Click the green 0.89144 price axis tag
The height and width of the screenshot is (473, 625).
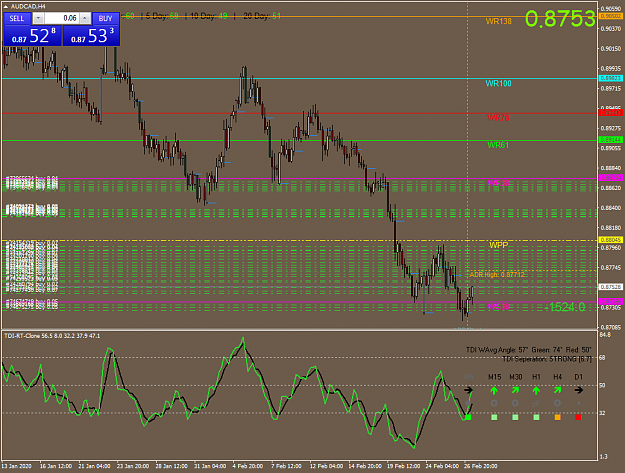click(611, 140)
